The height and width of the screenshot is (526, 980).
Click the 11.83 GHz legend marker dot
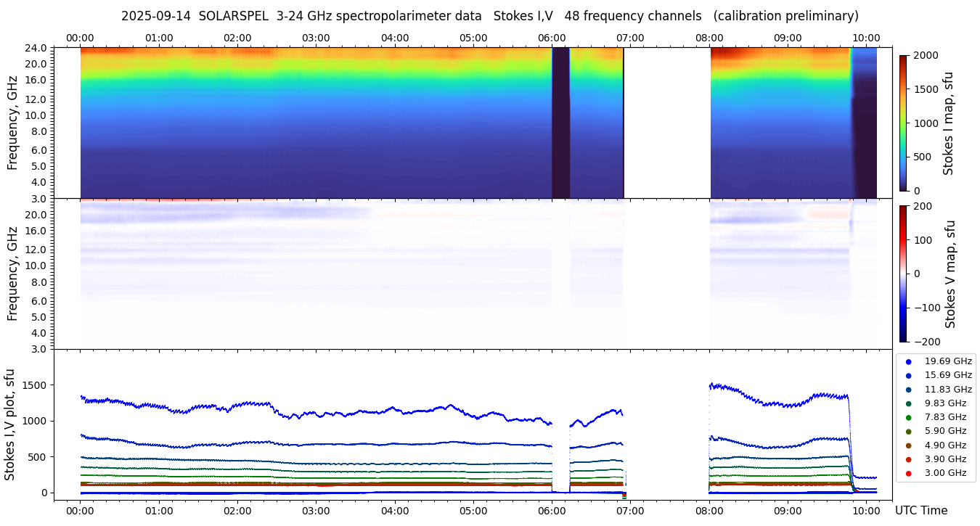coord(908,390)
